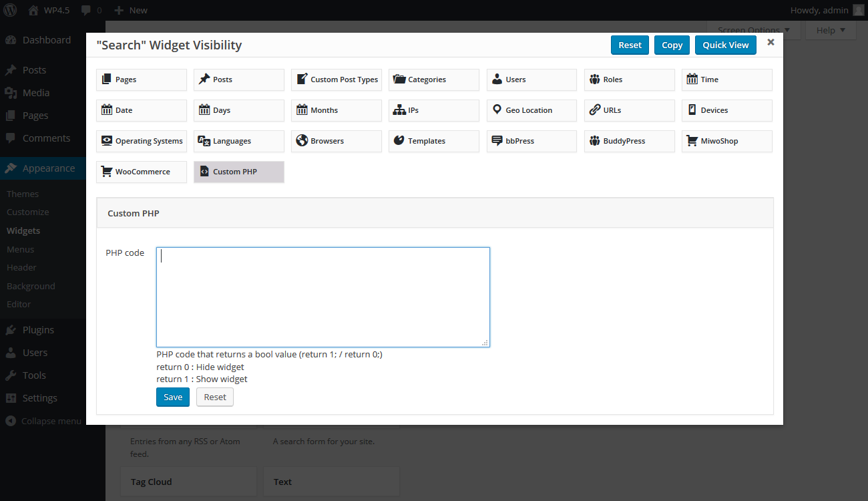Click the WordPress logo icon
Viewport: 868px width, 501px height.
pos(10,10)
